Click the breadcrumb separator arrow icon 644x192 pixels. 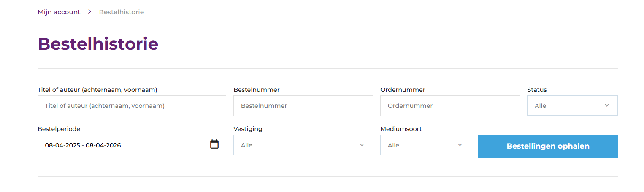pyautogui.click(x=89, y=12)
